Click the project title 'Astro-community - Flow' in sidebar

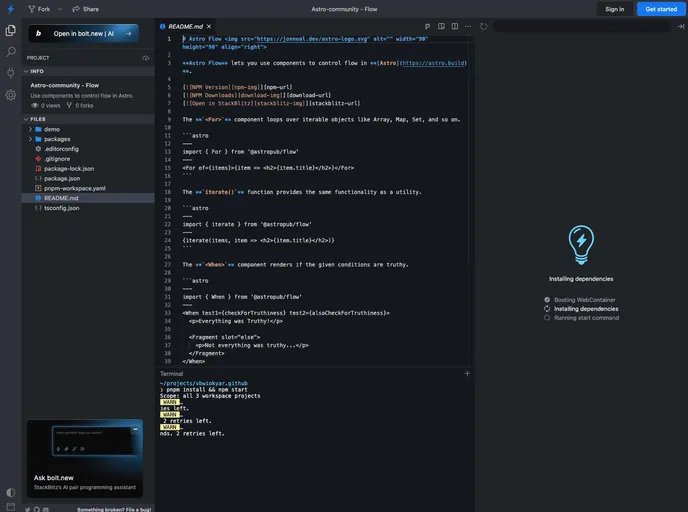coord(64,85)
